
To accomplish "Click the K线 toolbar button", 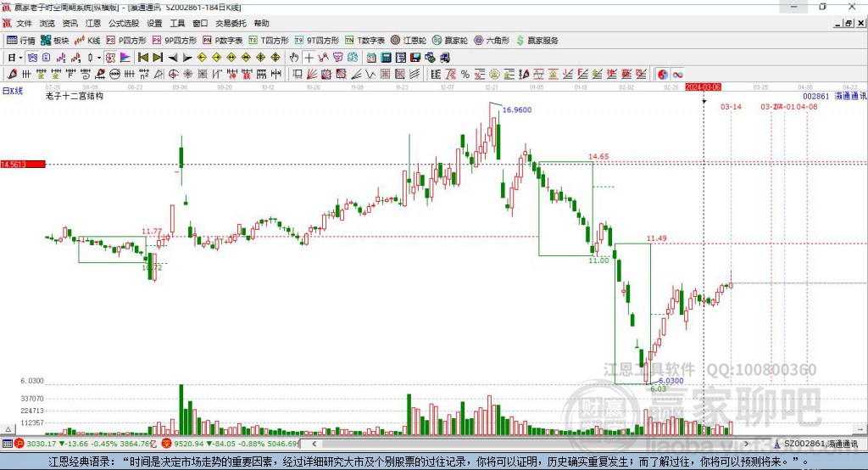I will (x=87, y=41).
